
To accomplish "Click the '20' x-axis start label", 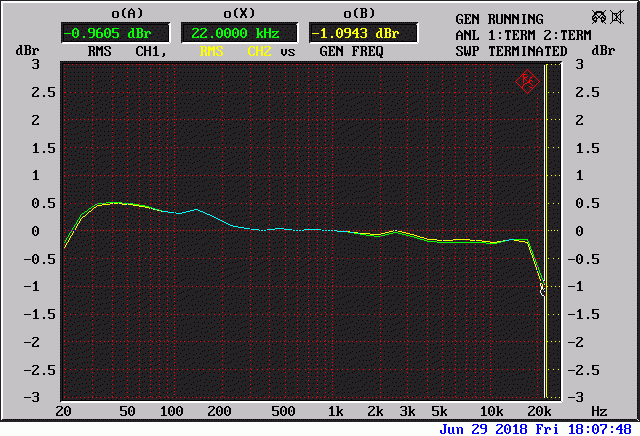I will tap(63, 412).
